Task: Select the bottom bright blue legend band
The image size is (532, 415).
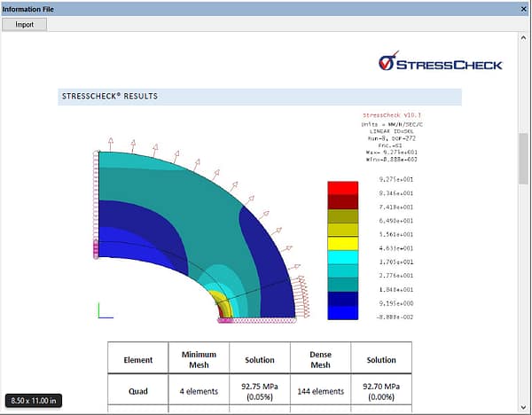Action: point(342,312)
